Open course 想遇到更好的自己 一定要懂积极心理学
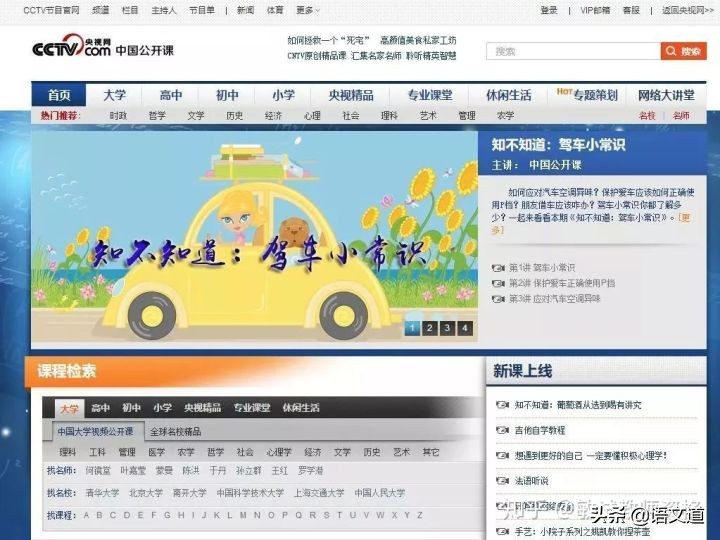This screenshot has width=720, height=540. tap(591, 456)
